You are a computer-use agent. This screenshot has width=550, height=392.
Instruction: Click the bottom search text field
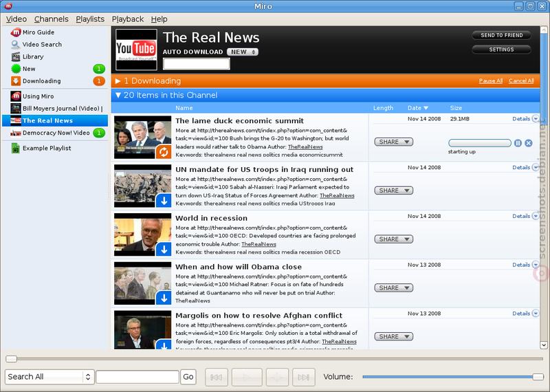[137, 377]
